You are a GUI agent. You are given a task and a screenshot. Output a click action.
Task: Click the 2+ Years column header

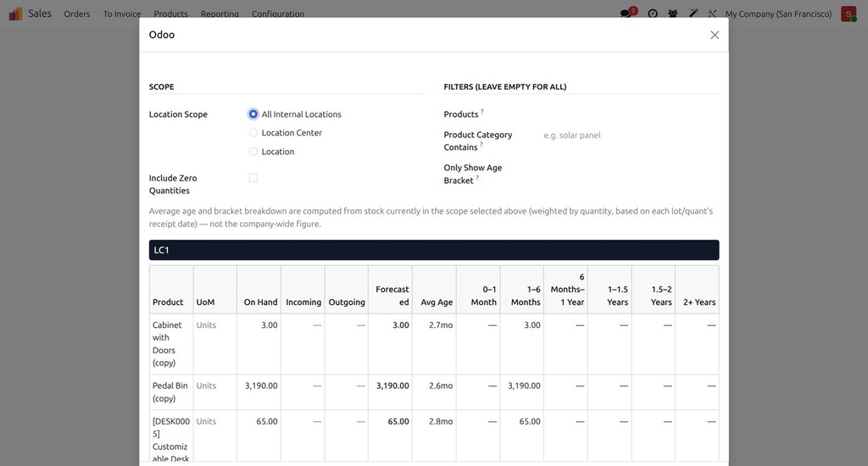coord(697,290)
